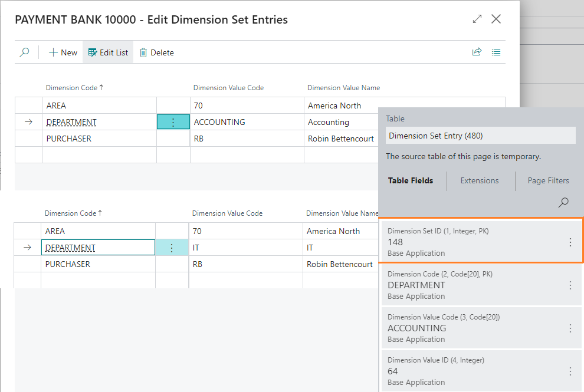This screenshot has width=584, height=392.
Task: Click the search icon in the Table Fields panel
Action: coord(563,203)
